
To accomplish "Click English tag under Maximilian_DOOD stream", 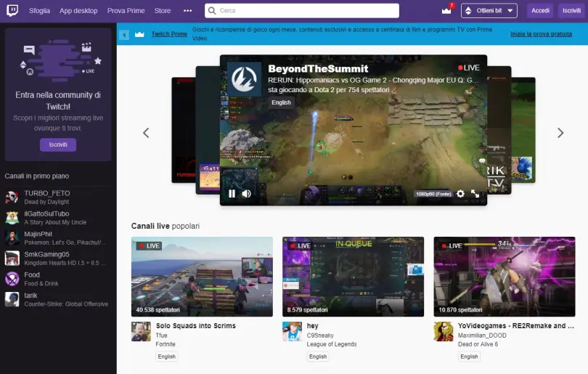I will tap(469, 357).
